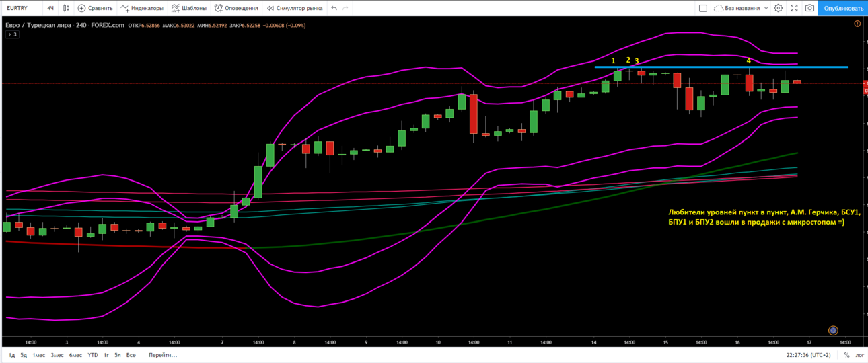Image resolution: width=868 pixels, height=363 pixels.
Task: Select the 3мес date range
Action: (57, 355)
